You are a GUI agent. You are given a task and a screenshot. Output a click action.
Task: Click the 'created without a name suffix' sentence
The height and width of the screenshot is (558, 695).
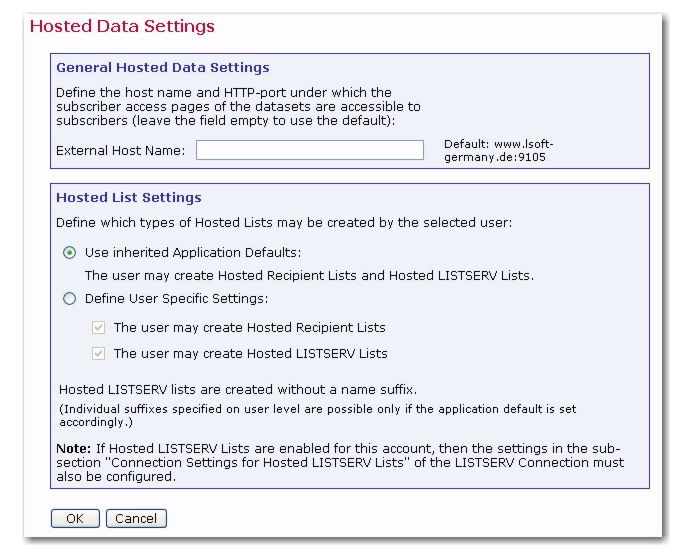(238, 390)
